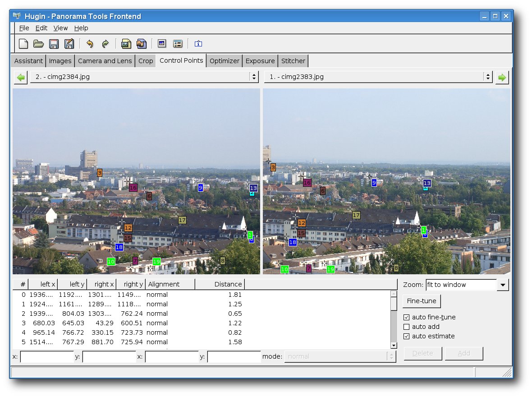Click the New project toolbar icon
The image size is (532, 397).
coord(23,44)
